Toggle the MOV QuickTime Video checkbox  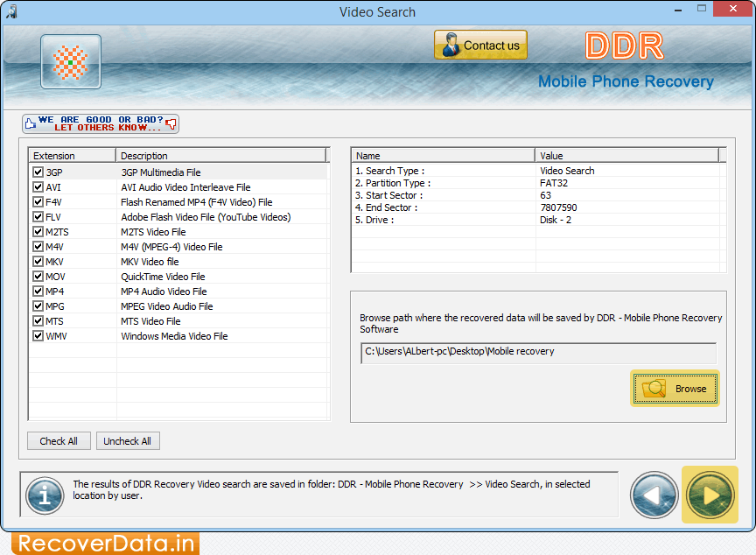37,276
